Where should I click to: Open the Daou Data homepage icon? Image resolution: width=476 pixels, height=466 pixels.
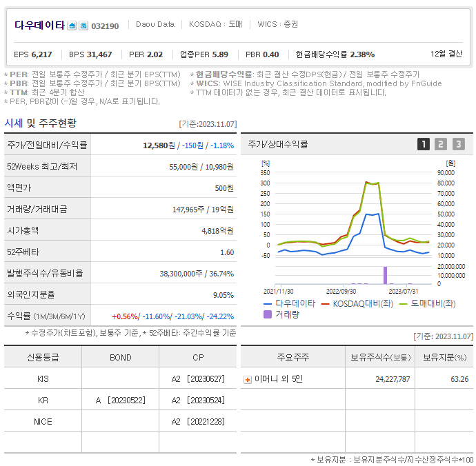pos(72,26)
